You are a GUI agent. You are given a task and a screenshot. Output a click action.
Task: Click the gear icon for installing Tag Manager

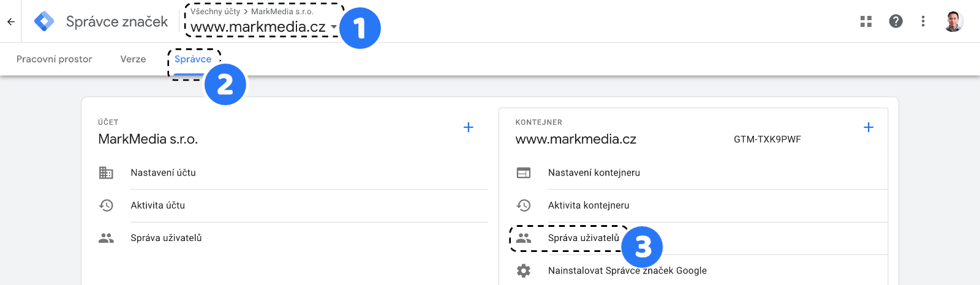pyautogui.click(x=524, y=270)
